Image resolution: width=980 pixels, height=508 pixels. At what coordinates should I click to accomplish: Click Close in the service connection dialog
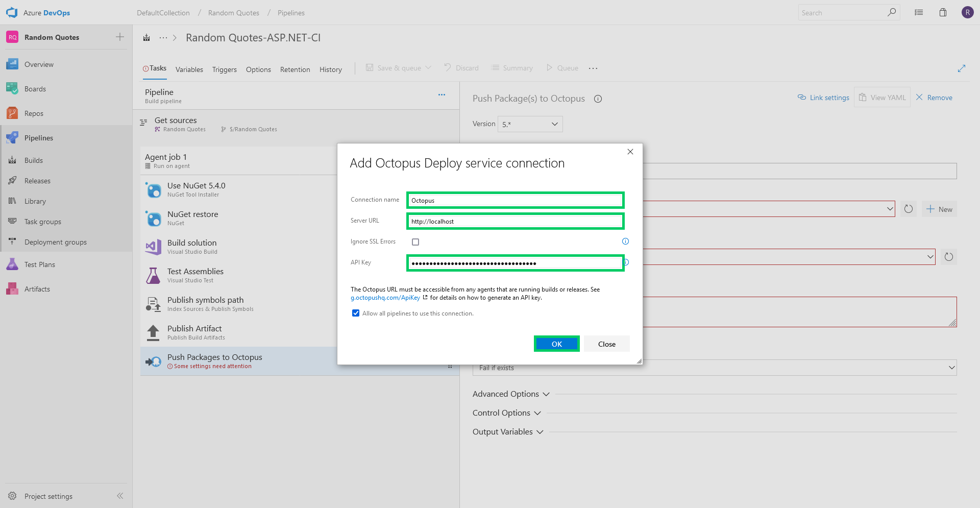(606, 344)
